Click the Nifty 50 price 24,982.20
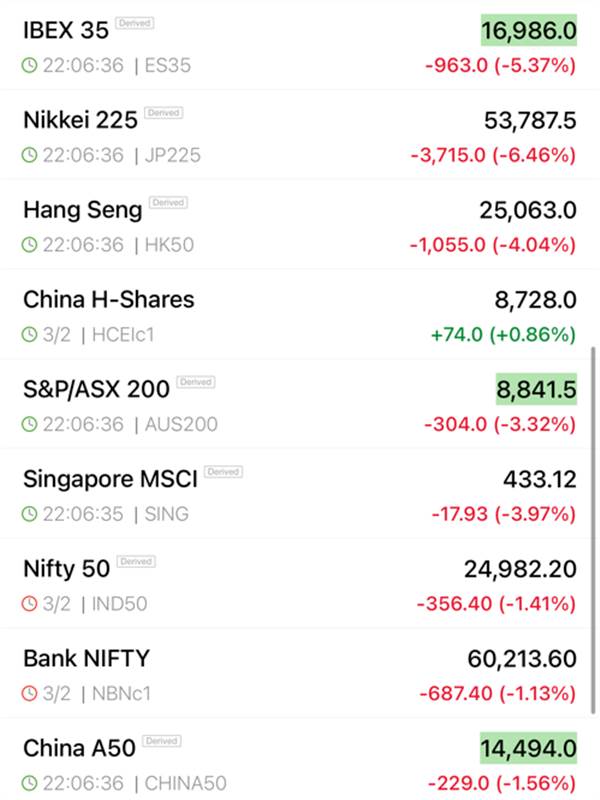 (520, 569)
